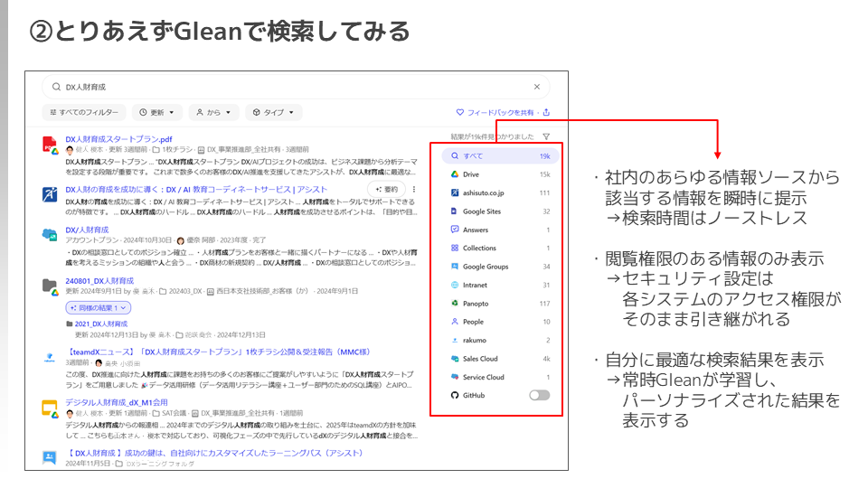Screen dimensions: 868x488
Task: Click the 1枚チラシ folder path text
Action: coord(177,149)
